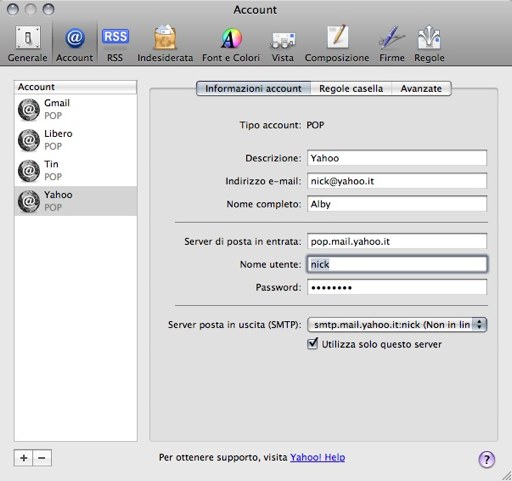Click the Descrizione field containing Yahoo
Viewport: 512px width, 481px height.
click(x=397, y=158)
